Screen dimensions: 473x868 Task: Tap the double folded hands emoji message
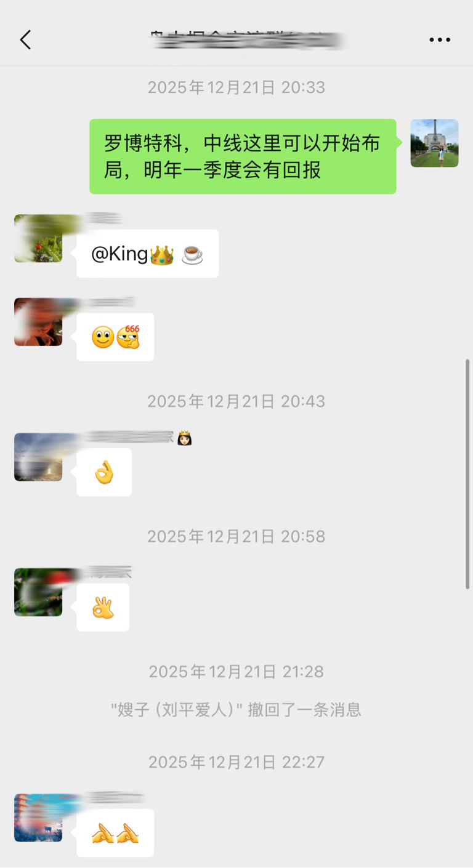pyautogui.click(x=115, y=833)
